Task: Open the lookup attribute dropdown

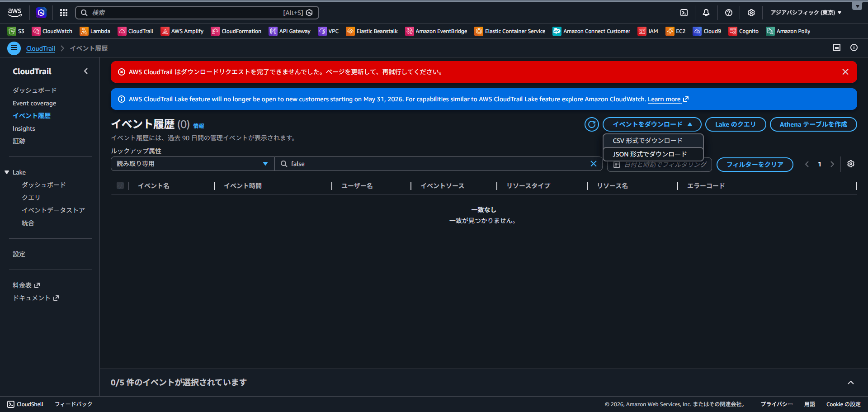Action: pos(193,164)
